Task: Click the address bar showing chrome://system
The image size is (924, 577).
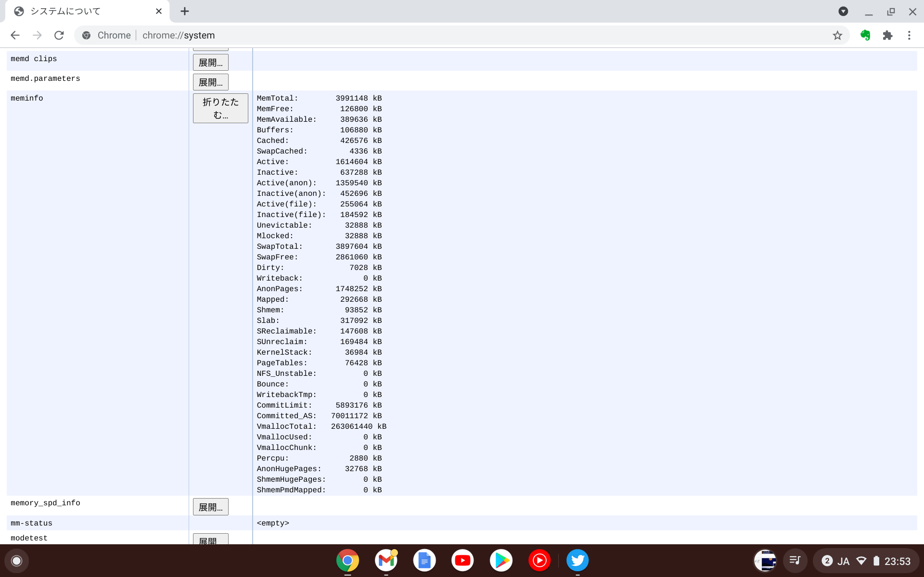Action: pyautogui.click(x=241, y=35)
